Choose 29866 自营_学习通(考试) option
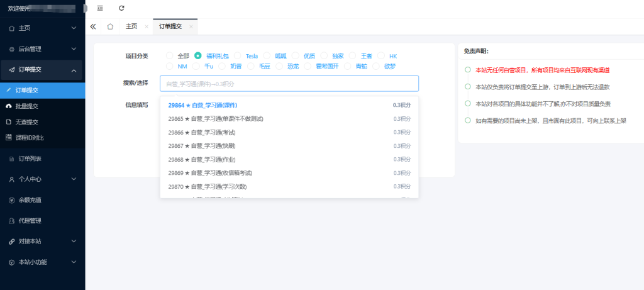This screenshot has width=644, height=290. pyautogui.click(x=289, y=132)
